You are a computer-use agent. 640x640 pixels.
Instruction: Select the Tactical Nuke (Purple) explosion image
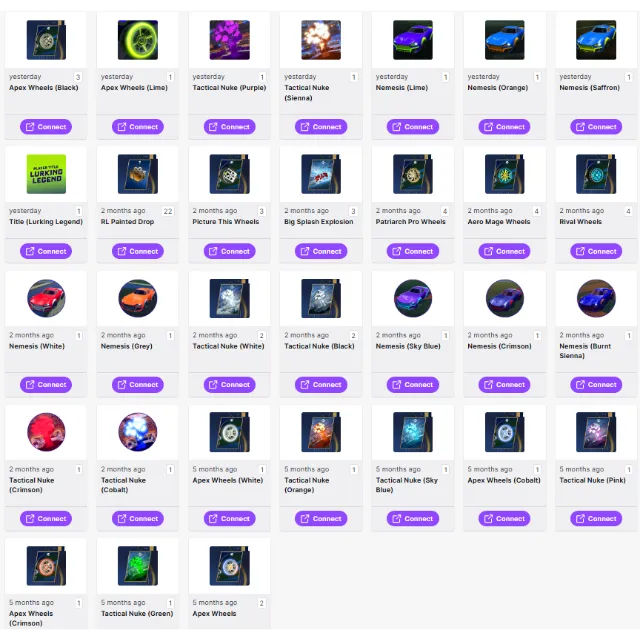(229, 40)
